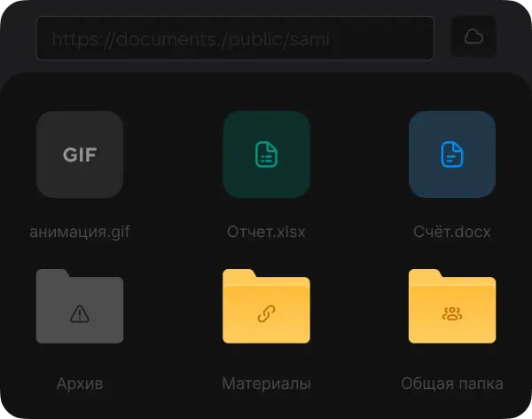Select the Общая папка folder name label
Viewport: 532px width, 419px height.
(x=452, y=384)
